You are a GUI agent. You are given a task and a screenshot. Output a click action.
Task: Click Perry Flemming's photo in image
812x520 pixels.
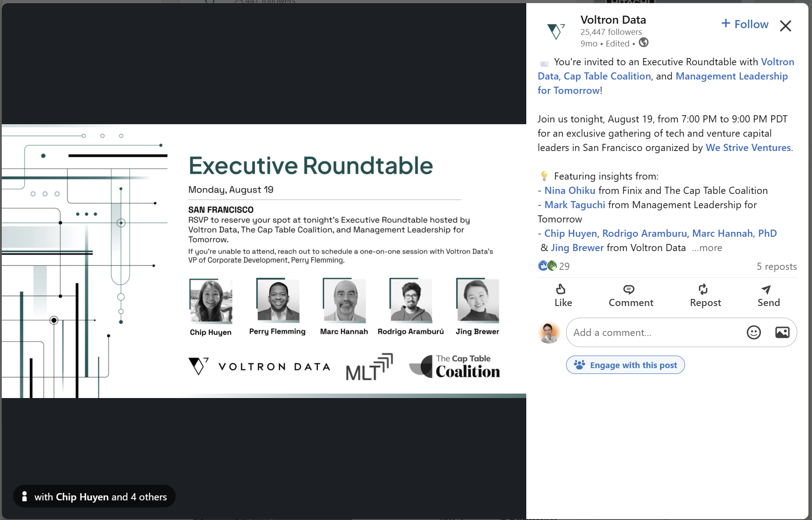coord(278,300)
